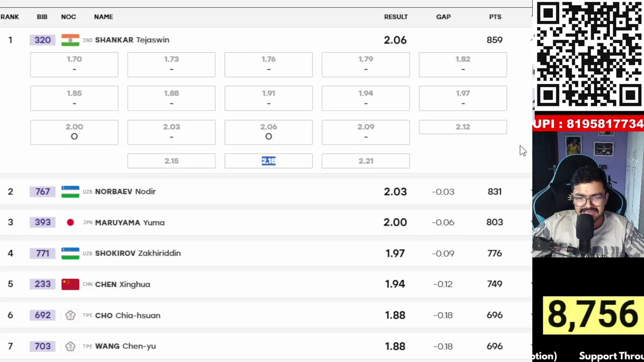Click the yellow 8,756 counter

pos(593,315)
